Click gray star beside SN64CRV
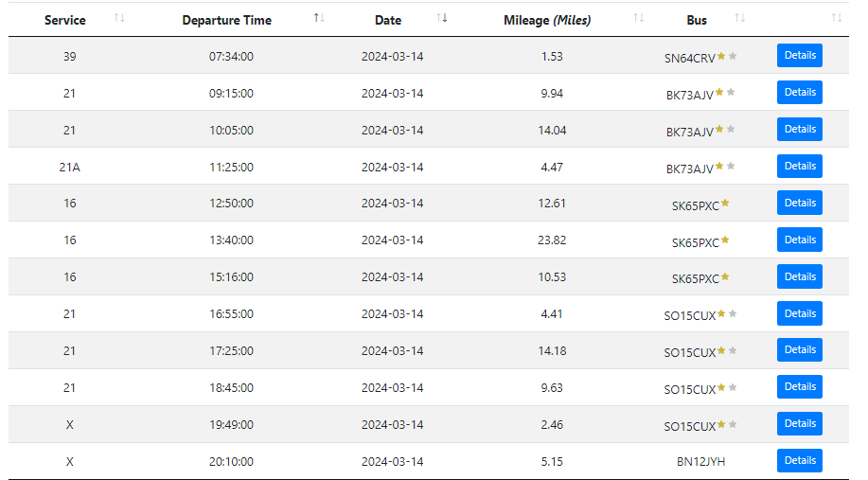 (x=733, y=57)
